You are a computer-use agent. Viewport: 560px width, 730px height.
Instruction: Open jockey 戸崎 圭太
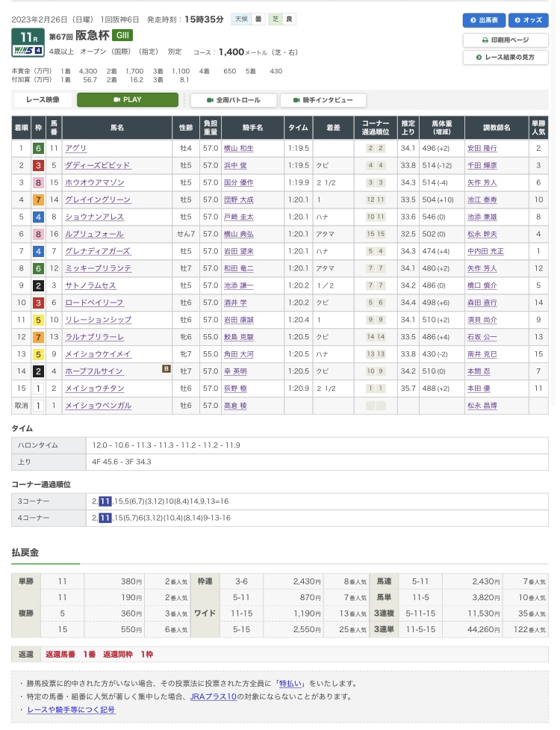tap(239, 217)
